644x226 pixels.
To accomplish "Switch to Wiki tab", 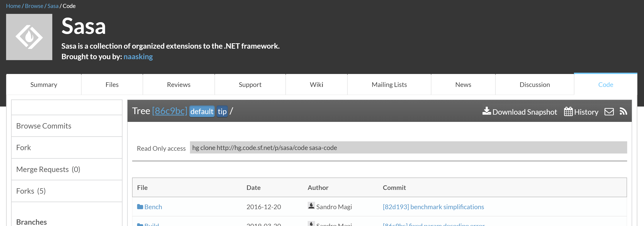I will coord(317,85).
